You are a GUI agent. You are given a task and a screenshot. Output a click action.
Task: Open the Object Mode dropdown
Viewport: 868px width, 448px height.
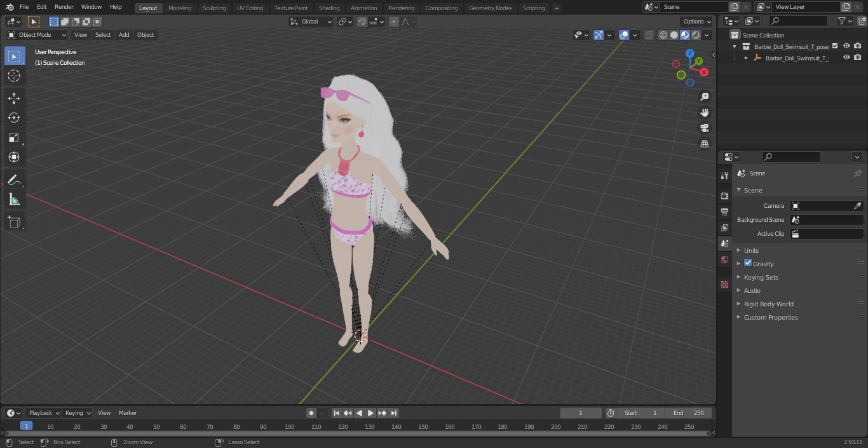click(x=36, y=35)
